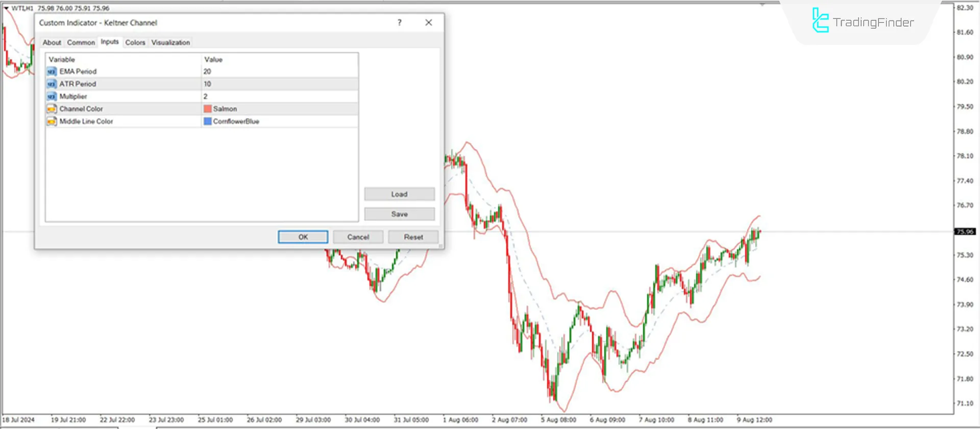Viewport: 980px width, 429px height.
Task: Select the Salmon channel color swatch
Action: click(208, 109)
